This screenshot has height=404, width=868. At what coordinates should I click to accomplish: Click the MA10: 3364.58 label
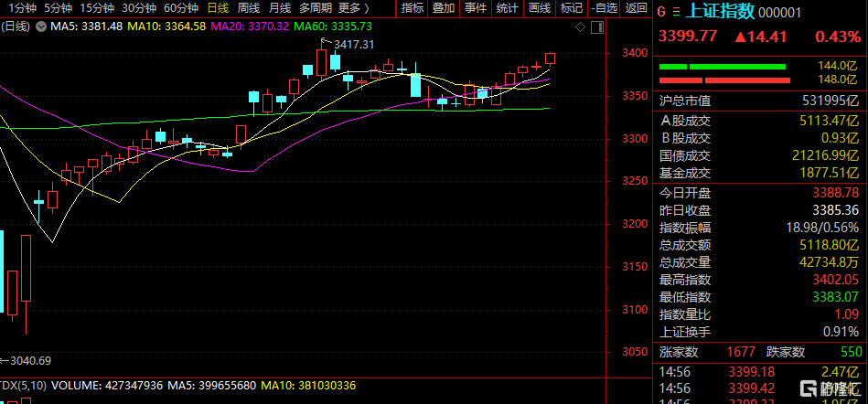167,26
